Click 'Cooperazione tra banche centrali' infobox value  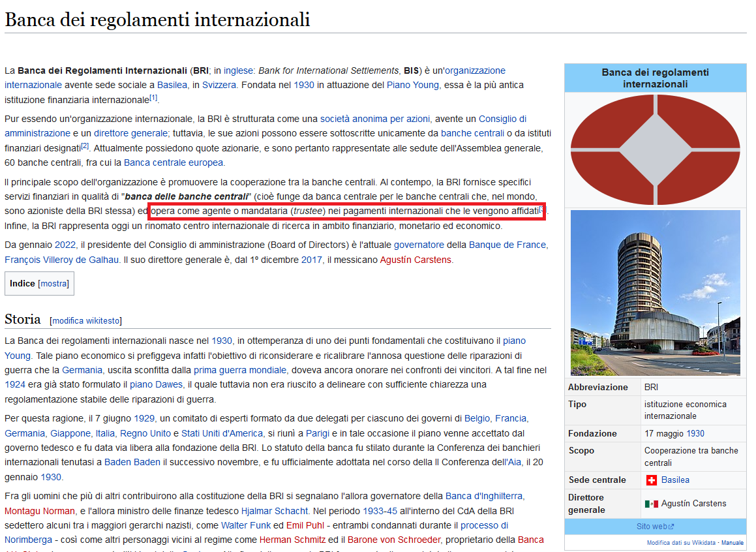pyautogui.click(x=691, y=457)
